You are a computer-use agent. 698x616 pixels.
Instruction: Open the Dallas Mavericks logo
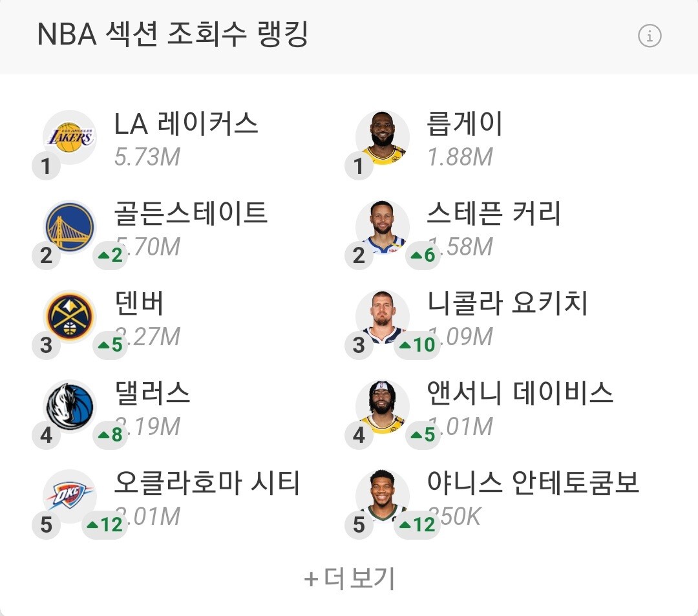point(69,407)
